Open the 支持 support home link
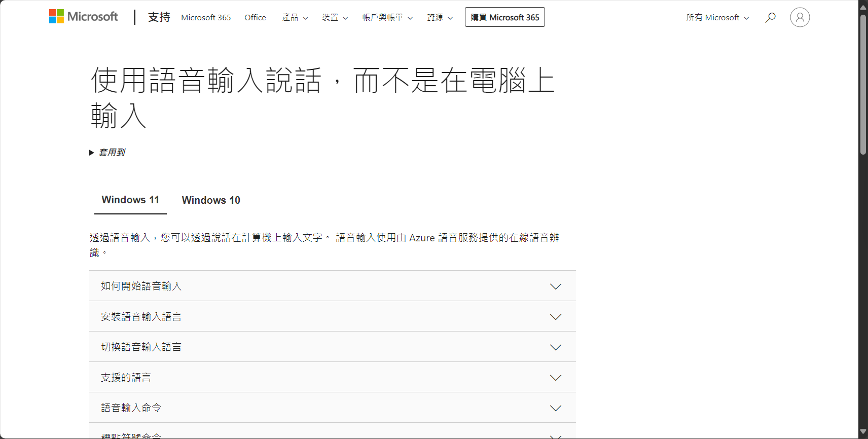 point(159,17)
